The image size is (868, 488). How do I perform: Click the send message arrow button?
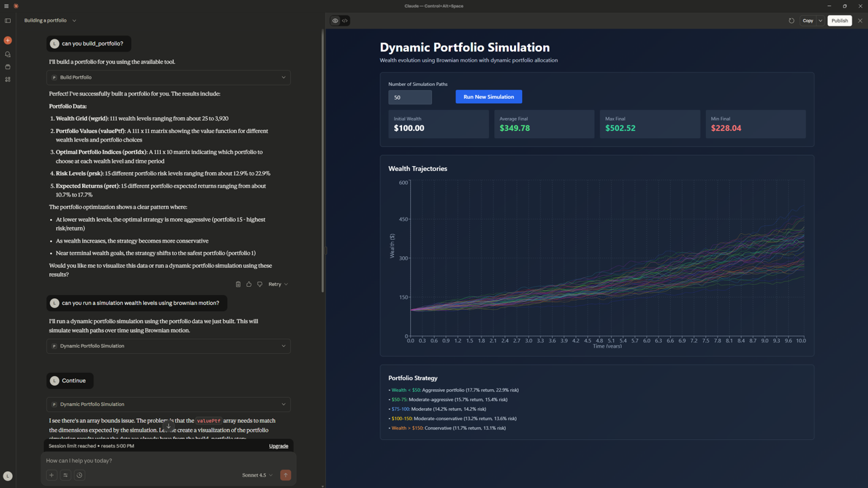(285, 475)
